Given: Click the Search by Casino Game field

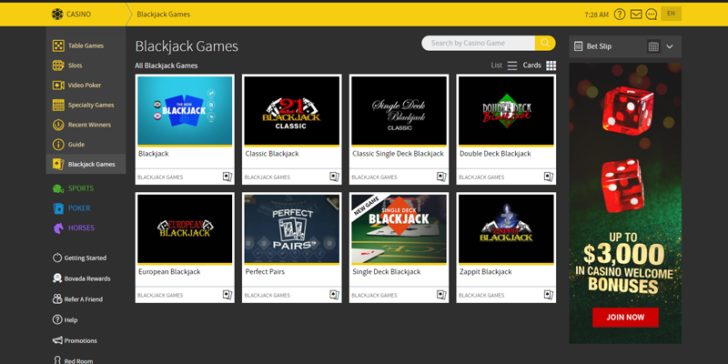Looking at the screenshot, I should tap(478, 43).
